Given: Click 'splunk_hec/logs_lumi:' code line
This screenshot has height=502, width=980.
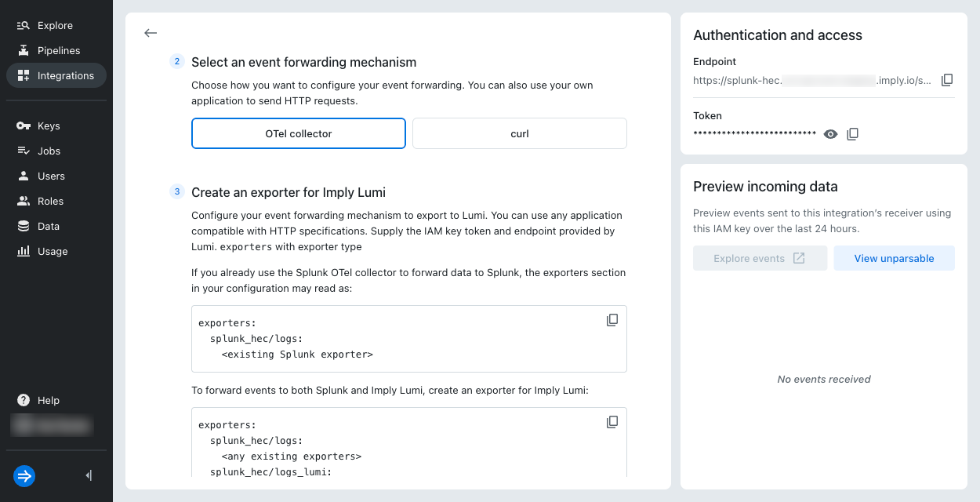Looking at the screenshot, I should (x=270, y=472).
